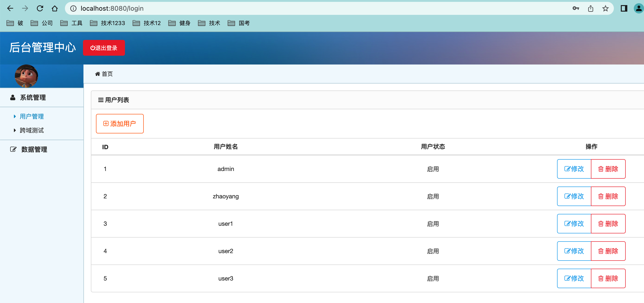Select 用户管理 in the sidebar menu

(32, 116)
